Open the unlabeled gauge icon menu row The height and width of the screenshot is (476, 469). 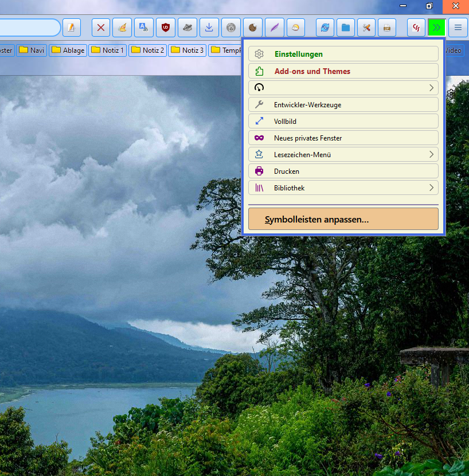click(343, 88)
